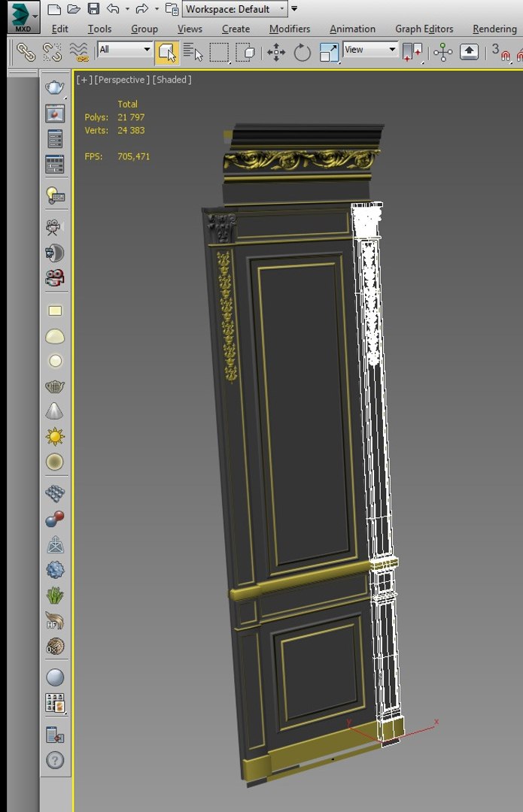Click the wireframe teapot icon

55,386
